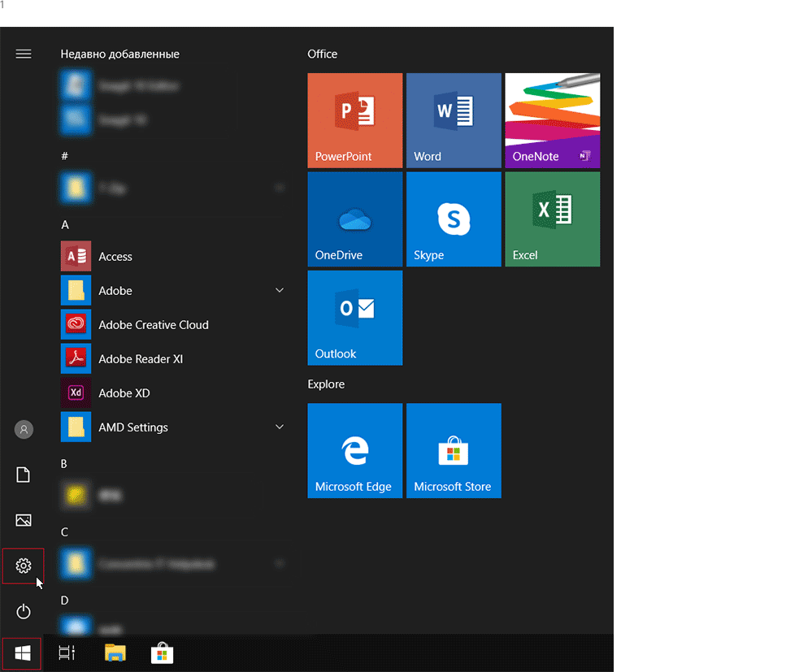Launch Skype from the tile group
The width and height of the screenshot is (786, 672).
point(454,219)
